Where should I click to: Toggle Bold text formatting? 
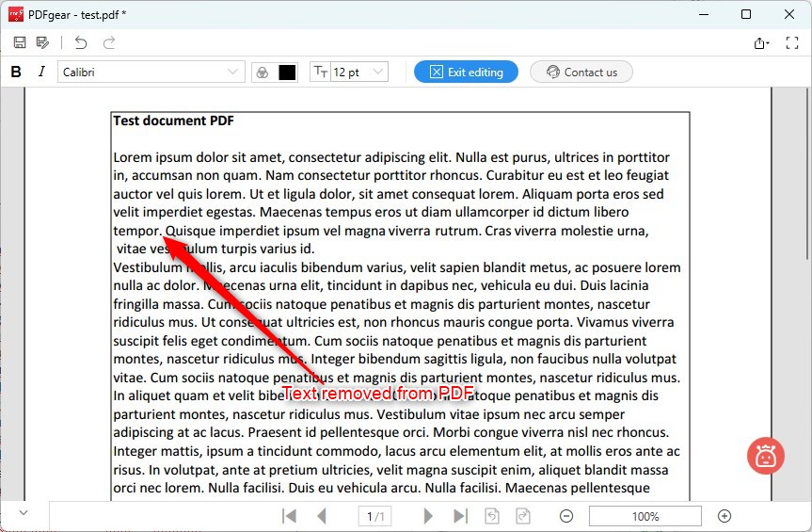point(16,72)
